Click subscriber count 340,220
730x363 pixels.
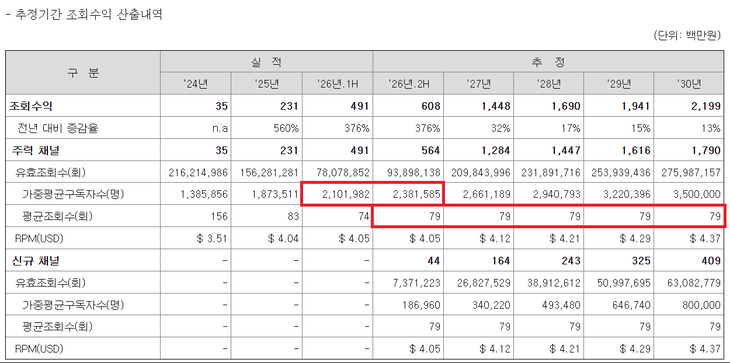pyautogui.click(x=493, y=305)
